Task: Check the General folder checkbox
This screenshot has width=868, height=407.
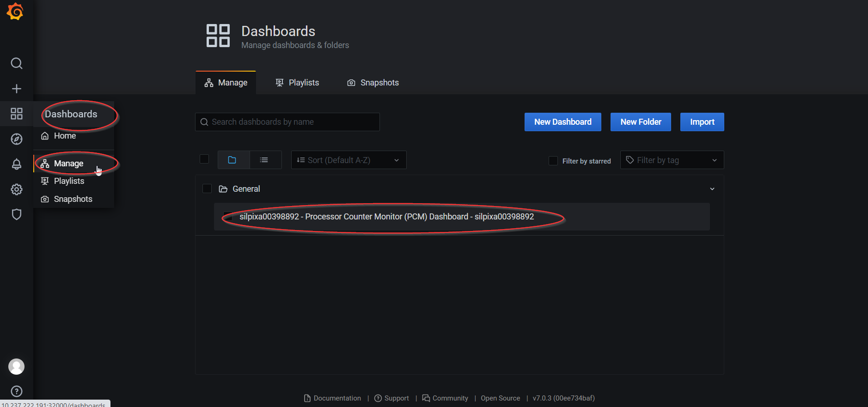Action: click(x=207, y=188)
